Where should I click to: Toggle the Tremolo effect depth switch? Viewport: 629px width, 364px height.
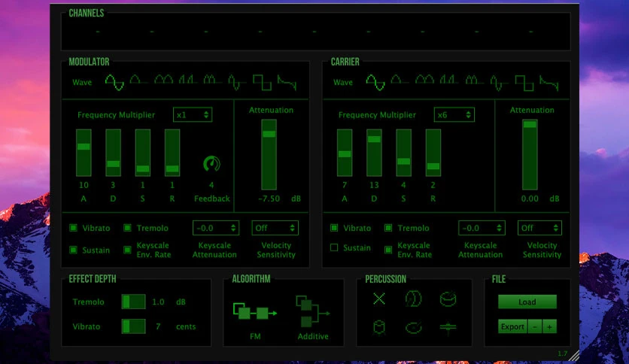[134, 302]
